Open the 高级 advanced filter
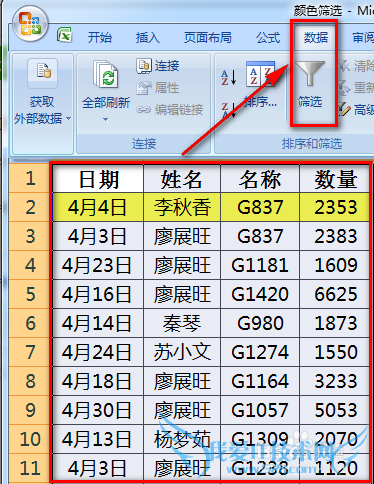This screenshot has width=374, height=484. [x=356, y=109]
